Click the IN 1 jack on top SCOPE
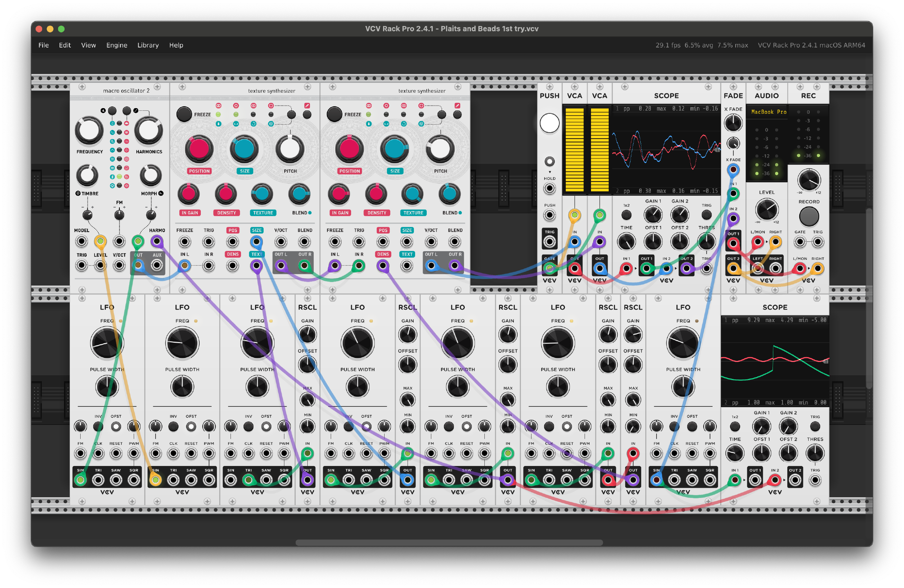904x588 pixels. coord(626,269)
